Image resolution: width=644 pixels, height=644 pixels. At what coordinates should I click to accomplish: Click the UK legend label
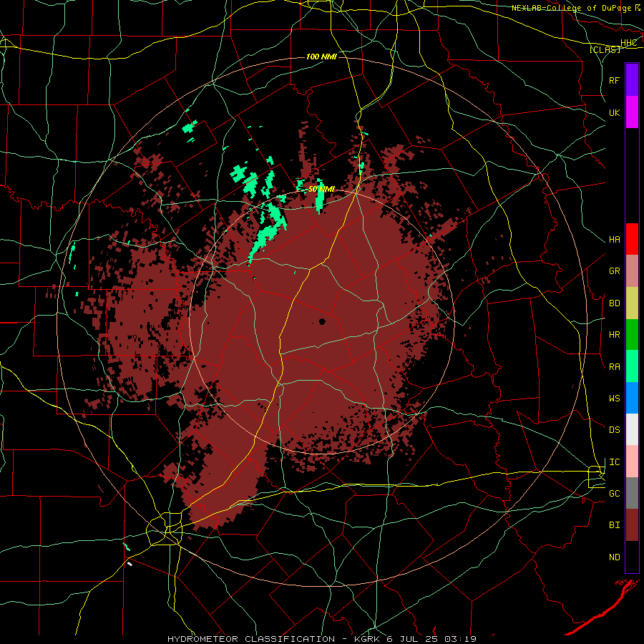click(614, 112)
